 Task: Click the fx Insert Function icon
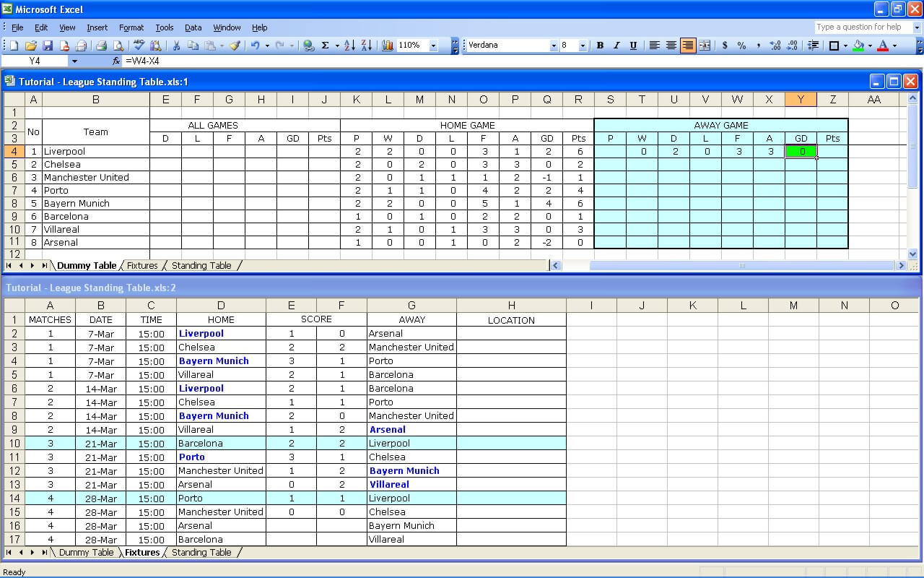pyautogui.click(x=116, y=61)
